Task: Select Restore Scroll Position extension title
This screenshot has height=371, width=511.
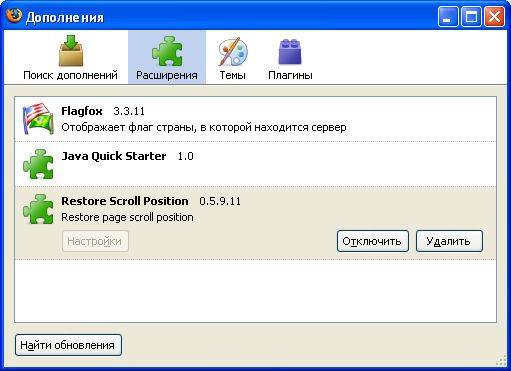Action: pos(125,201)
